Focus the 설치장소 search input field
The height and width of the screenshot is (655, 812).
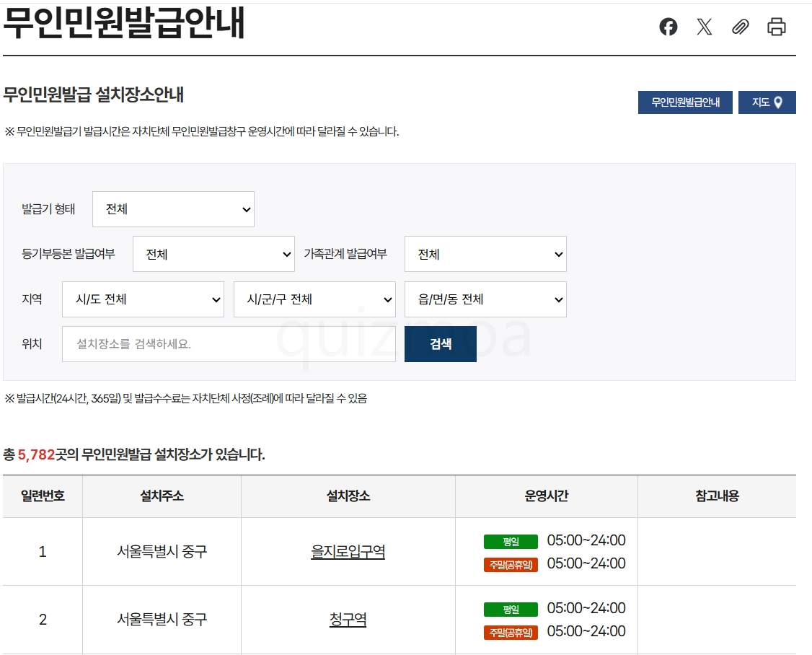click(x=229, y=344)
